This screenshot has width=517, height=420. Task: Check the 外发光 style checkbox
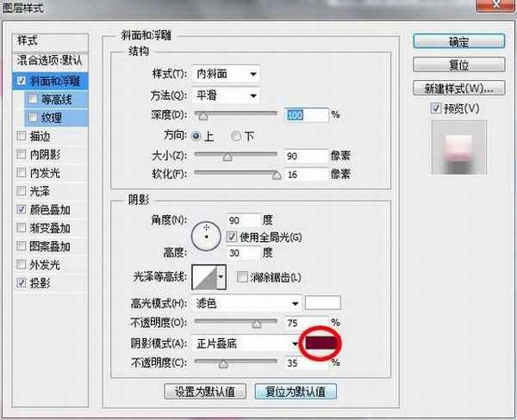pos(21,264)
